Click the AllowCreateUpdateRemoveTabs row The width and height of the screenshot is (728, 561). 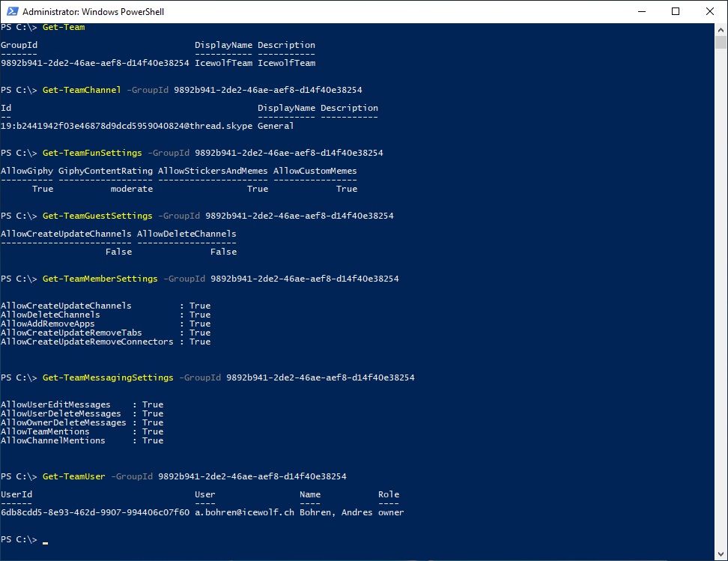tap(106, 333)
